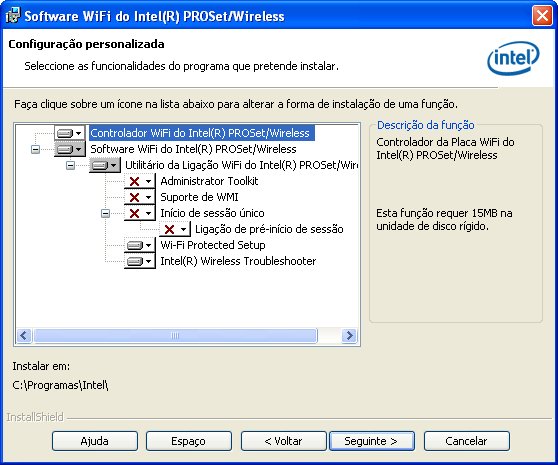Click the install path C:\Programas\Intel\
This screenshot has height=465, width=558.
tap(60, 385)
